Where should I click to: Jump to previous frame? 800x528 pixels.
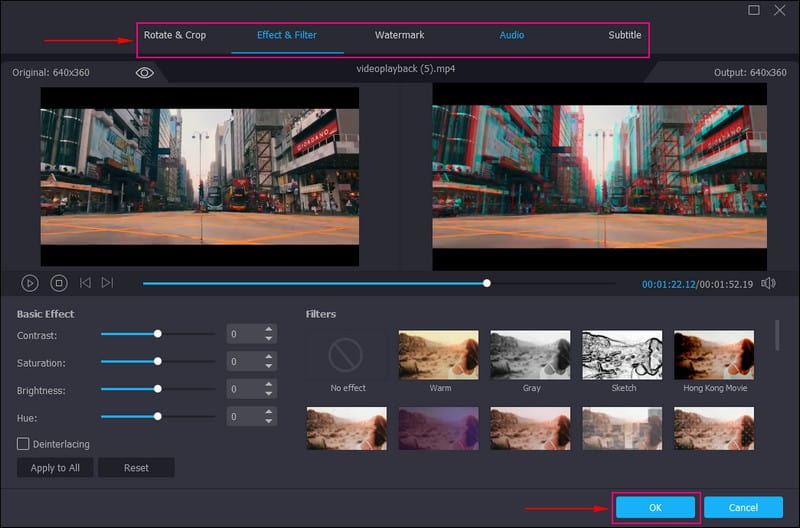coord(85,283)
